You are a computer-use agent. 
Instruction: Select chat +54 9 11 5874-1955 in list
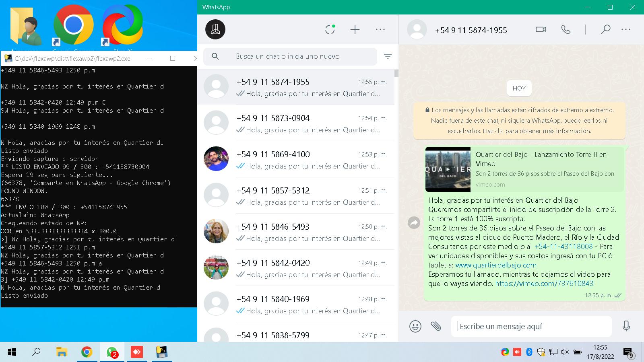pyautogui.click(x=296, y=87)
